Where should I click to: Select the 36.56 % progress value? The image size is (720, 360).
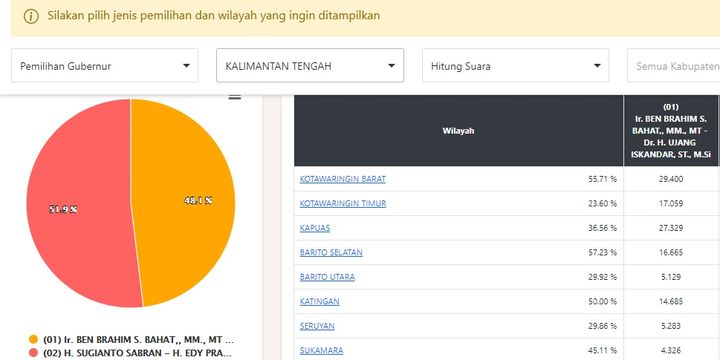pos(602,228)
